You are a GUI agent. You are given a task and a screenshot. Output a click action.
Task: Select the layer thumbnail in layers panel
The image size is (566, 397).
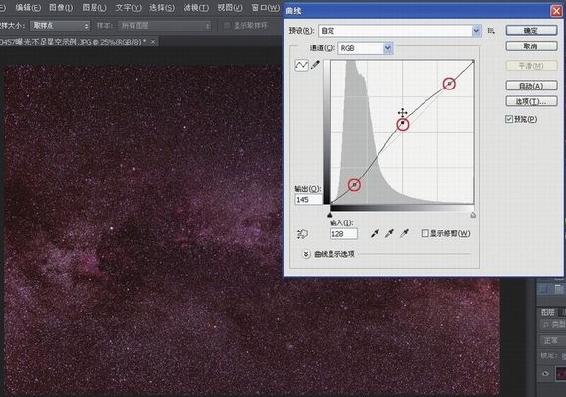coord(560,373)
